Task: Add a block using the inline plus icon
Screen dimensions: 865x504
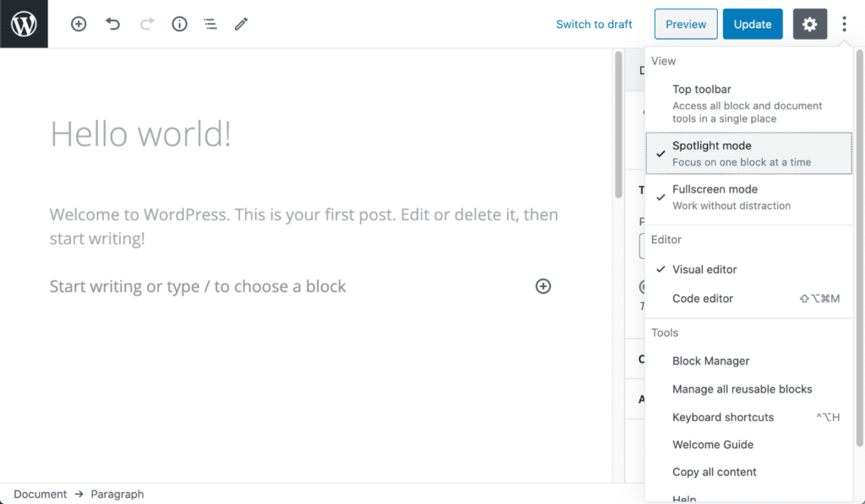Action: coord(543,286)
